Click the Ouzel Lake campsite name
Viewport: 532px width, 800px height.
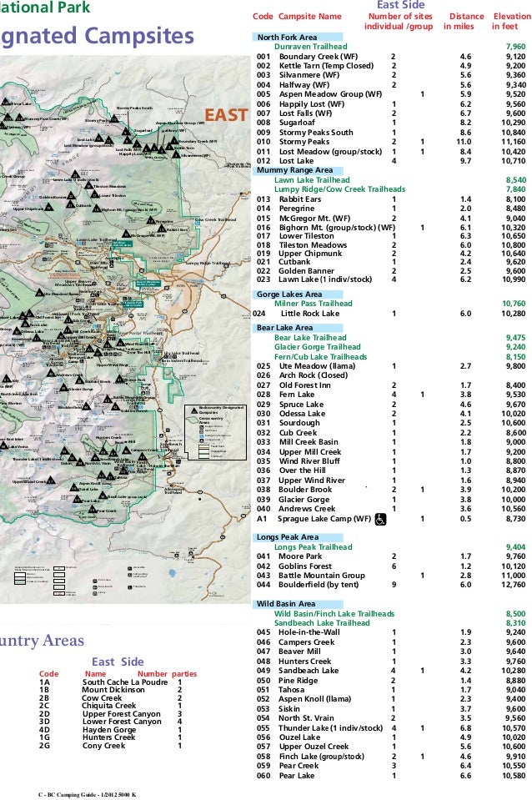pyautogui.click(x=299, y=737)
